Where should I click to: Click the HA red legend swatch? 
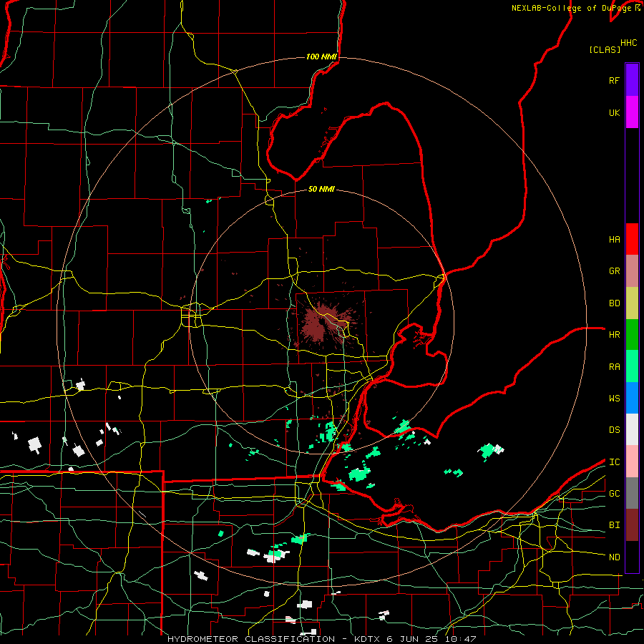point(632,239)
